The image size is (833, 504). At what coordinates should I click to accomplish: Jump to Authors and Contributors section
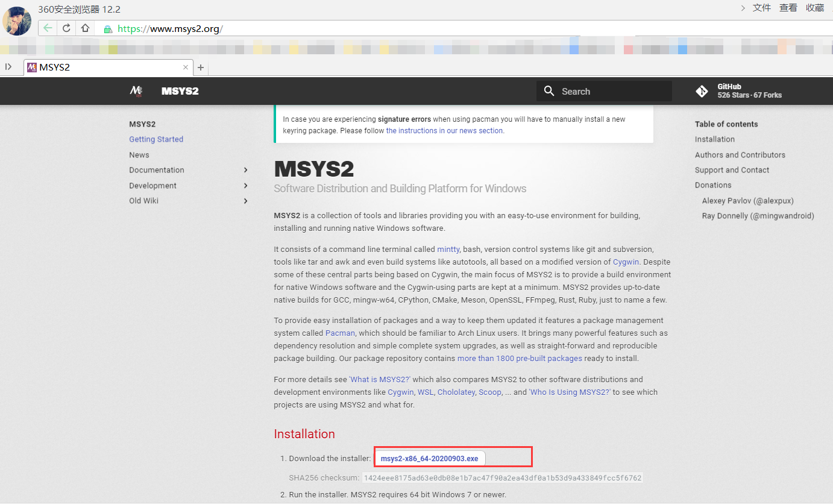(740, 155)
